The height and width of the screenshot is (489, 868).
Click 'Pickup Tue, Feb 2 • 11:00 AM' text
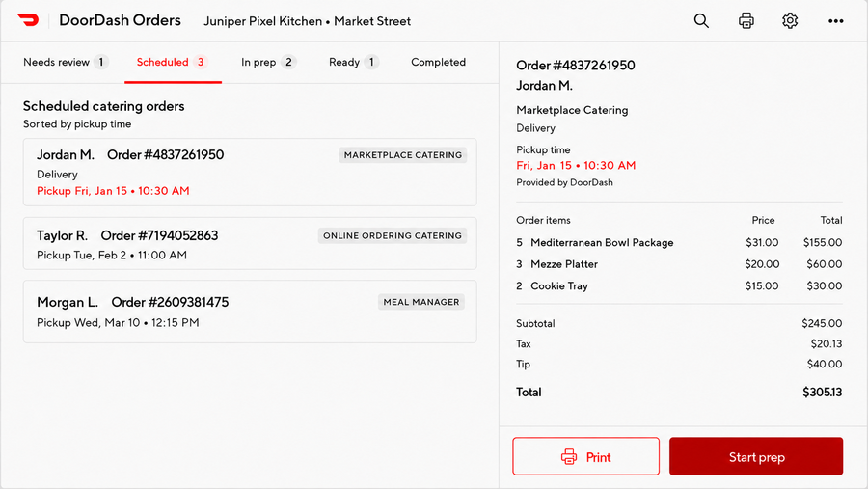112,256
